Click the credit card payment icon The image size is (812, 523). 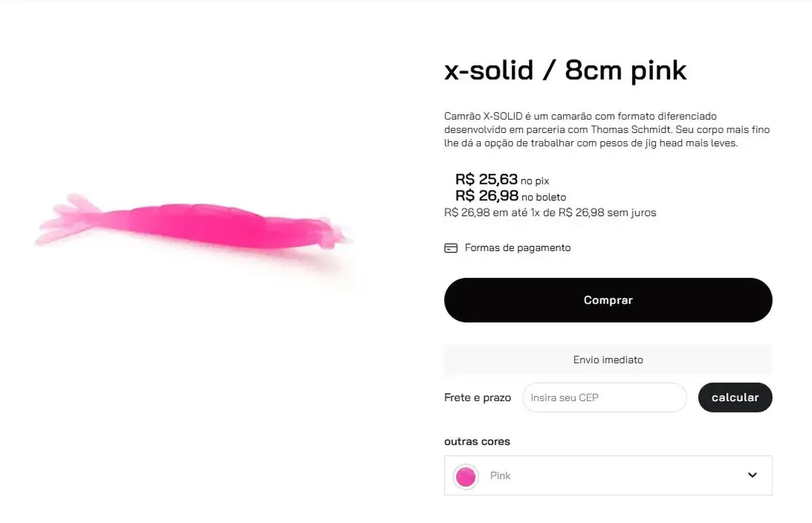pyautogui.click(x=450, y=248)
